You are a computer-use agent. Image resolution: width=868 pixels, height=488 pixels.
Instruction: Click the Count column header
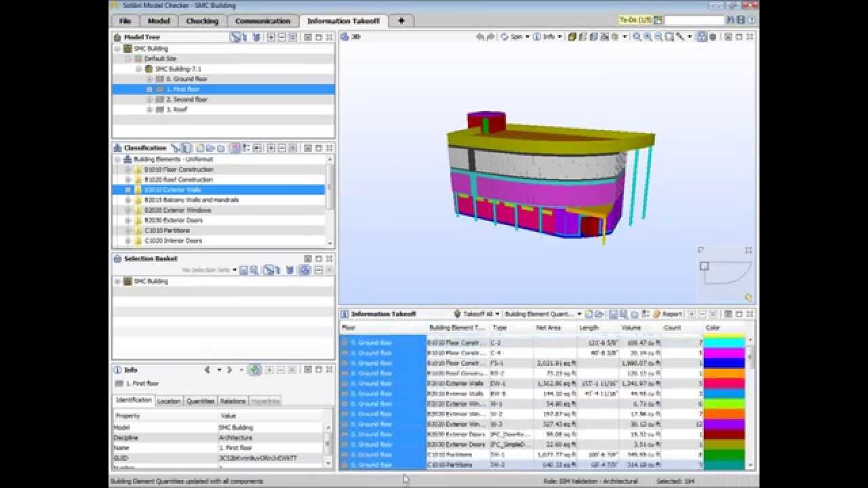[x=682, y=328]
